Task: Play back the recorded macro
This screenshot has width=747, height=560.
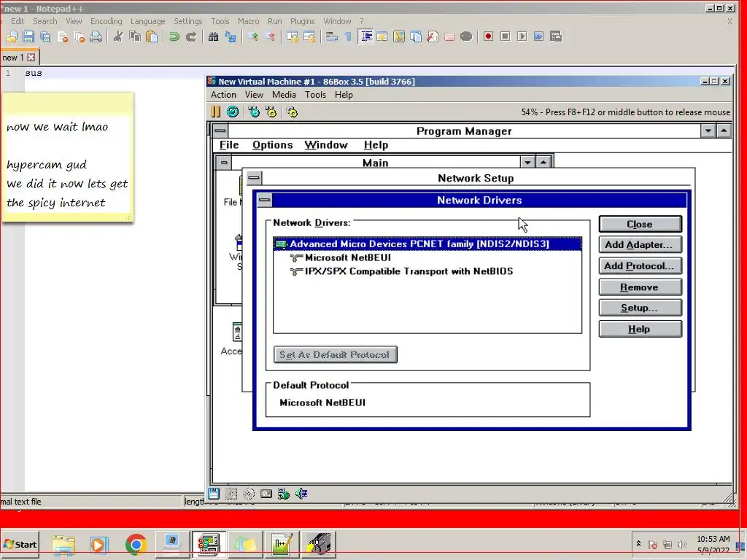Action: pos(522,36)
